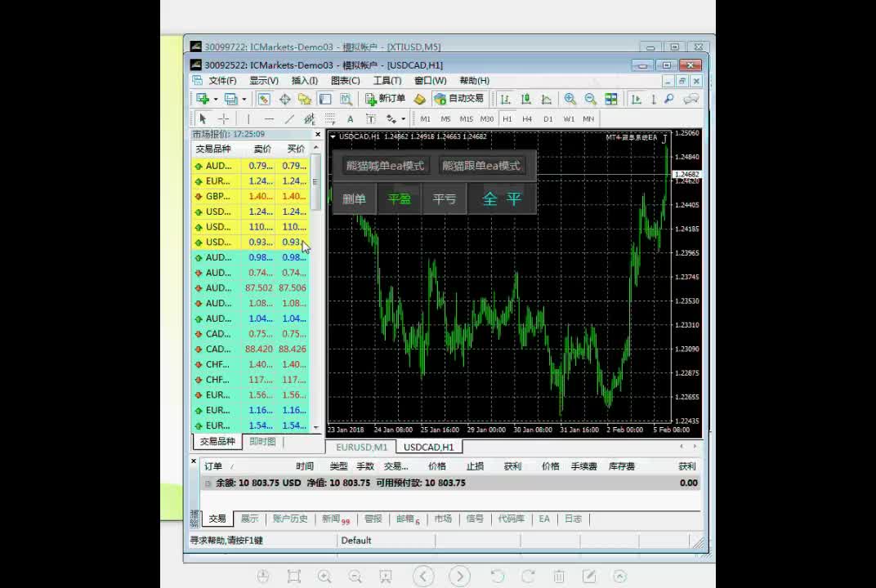Select the GBP row in Market Watch
The width and height of the screenshot is (876, 588).
250,197
